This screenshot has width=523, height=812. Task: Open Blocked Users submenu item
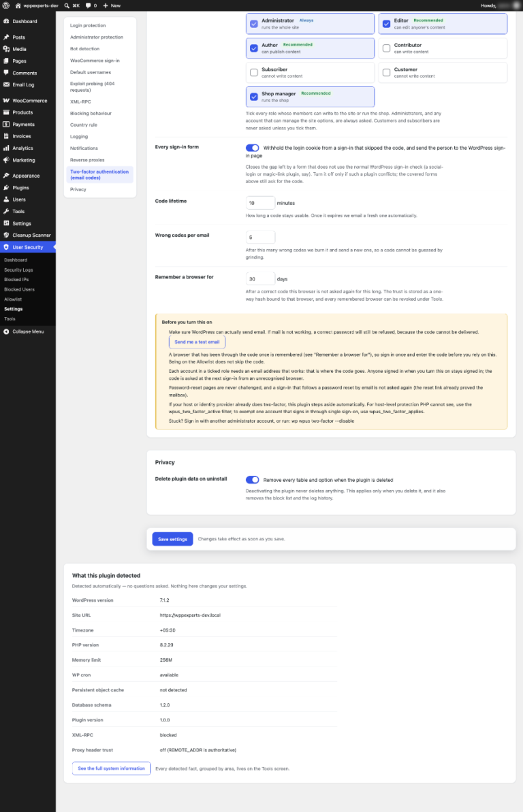(19, 289)
